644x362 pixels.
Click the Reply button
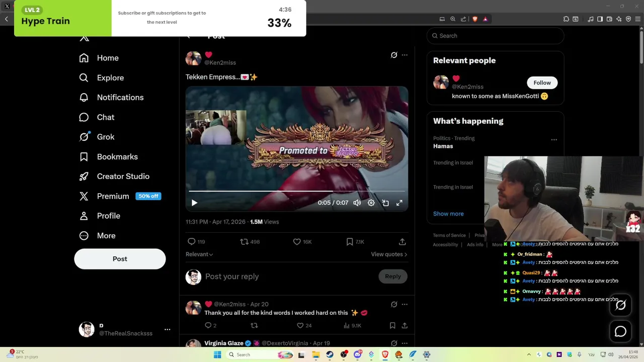(393, 276)
